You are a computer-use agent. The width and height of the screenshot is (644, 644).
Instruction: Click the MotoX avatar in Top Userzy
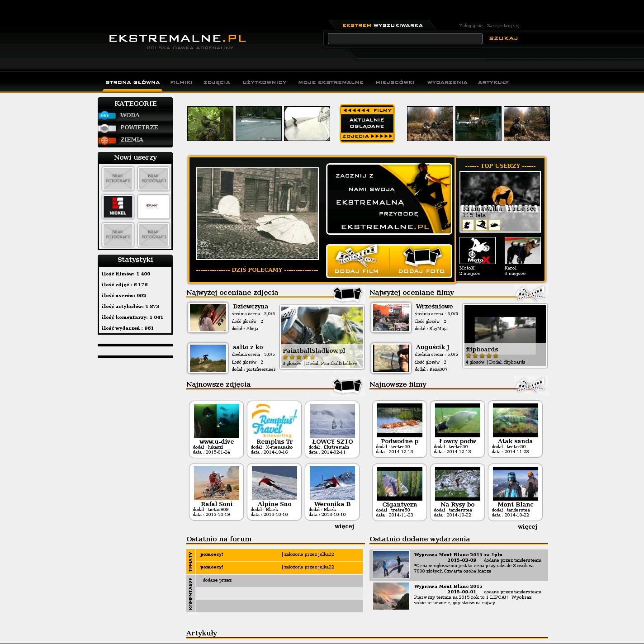478,251
